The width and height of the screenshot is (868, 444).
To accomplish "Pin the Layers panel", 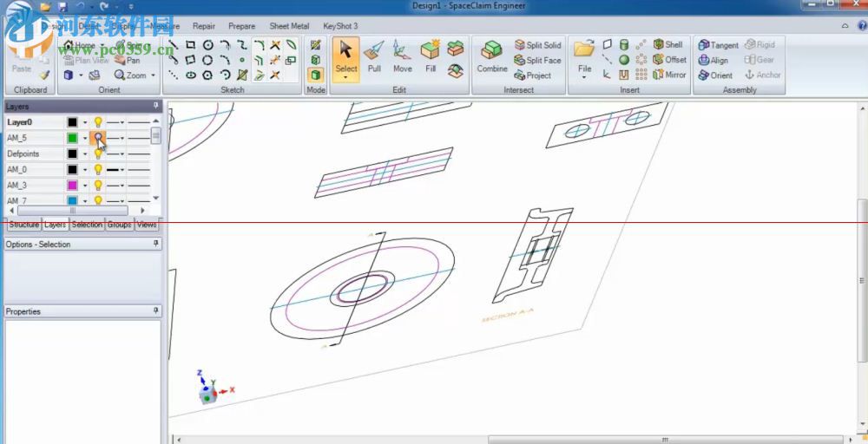I will (155, 106).
